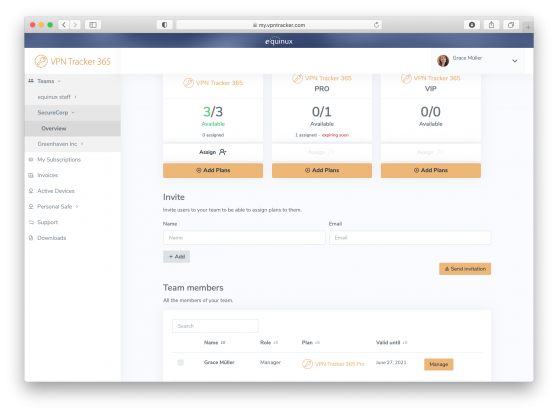Sort members by Role column
The width and height of the screenshot is (558, 414).
pos(269,342)
